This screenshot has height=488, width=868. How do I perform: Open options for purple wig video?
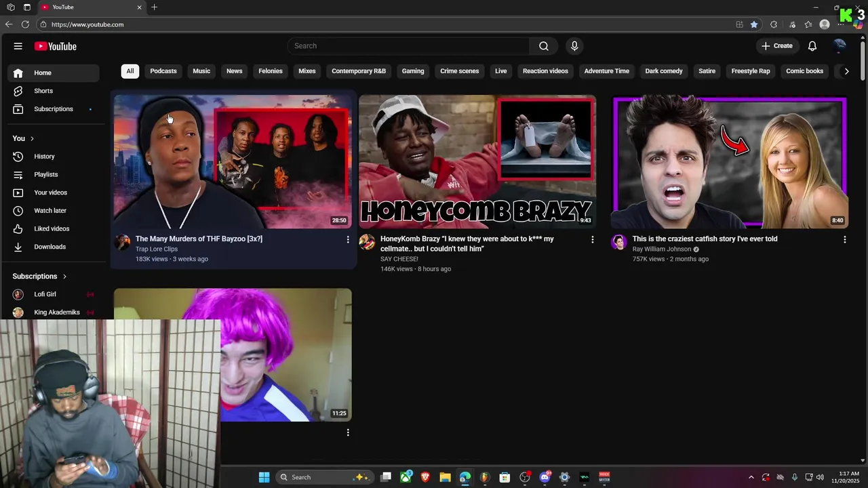pos(348,432)
